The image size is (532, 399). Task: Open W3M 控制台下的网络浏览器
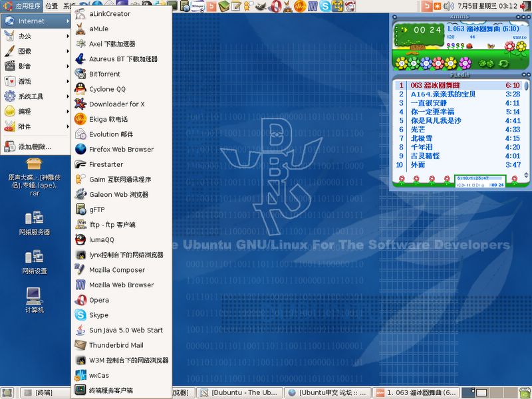[x=122, y=360]
